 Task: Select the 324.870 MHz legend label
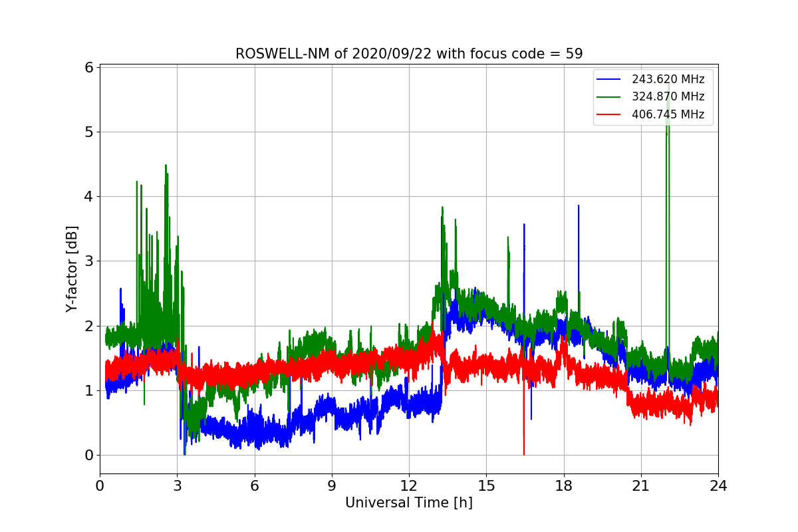pyautogui.click(x=668, y=96)
